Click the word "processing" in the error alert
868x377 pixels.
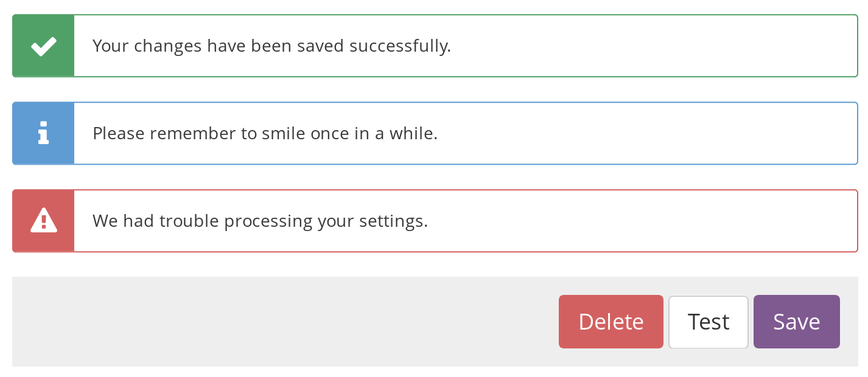point(268,221)
